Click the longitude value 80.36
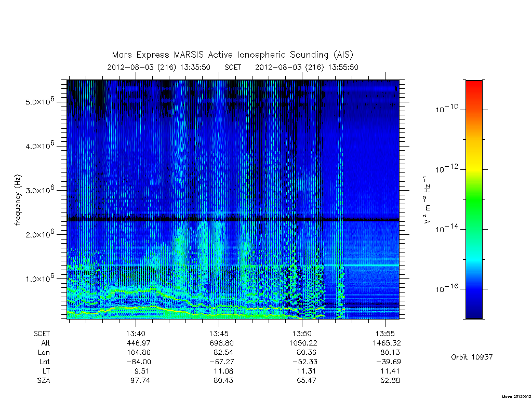The width and height of the screenshot is (532, 399). (x=307, y=353)
